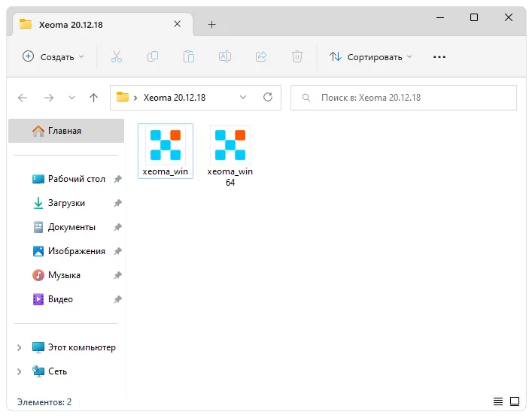Image resolution: width=532 pixels, height=418 pixels.
Task: Select the Xeoma 20.12.18 tab
Action: coord(102,24)
